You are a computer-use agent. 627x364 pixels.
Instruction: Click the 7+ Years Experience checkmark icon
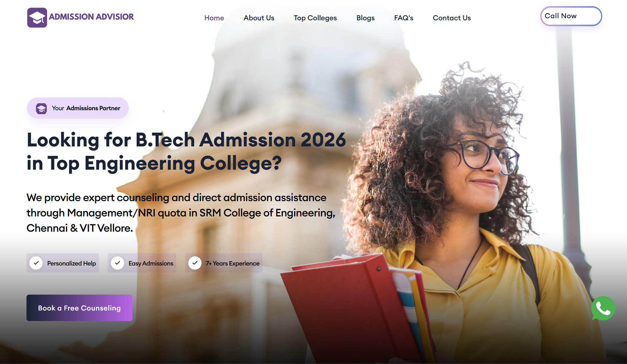(x=195, y=263)
